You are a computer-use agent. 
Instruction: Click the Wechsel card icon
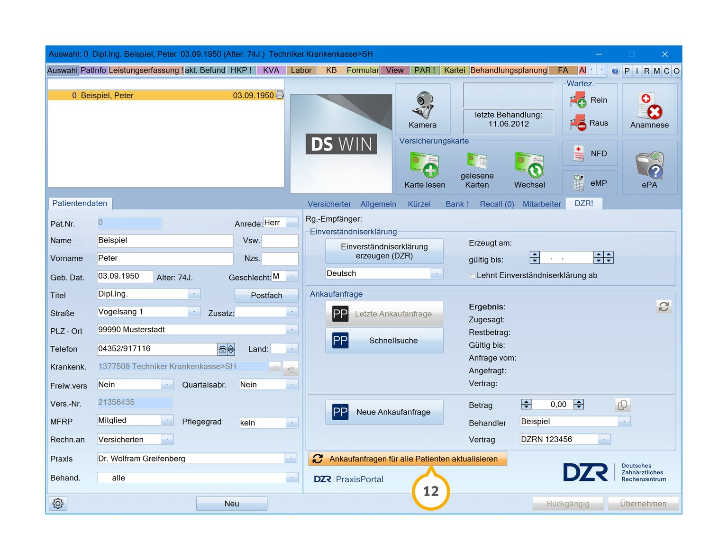pyautogui.click(x=529, y=169)
